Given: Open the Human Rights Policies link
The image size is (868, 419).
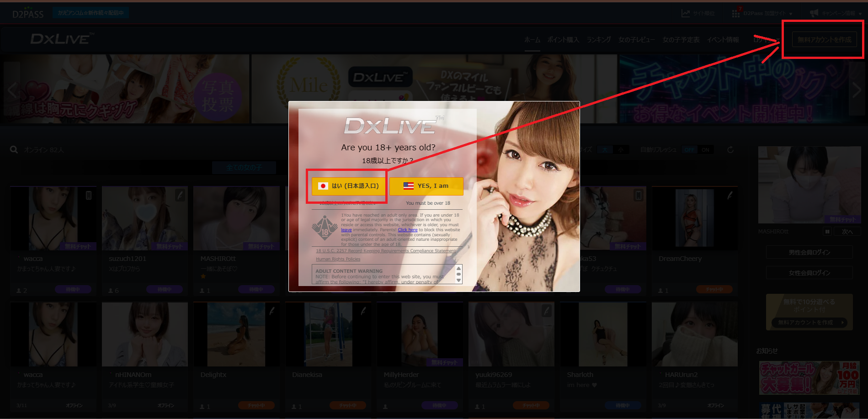Looking at the screenshot, I should click(338, 259).
